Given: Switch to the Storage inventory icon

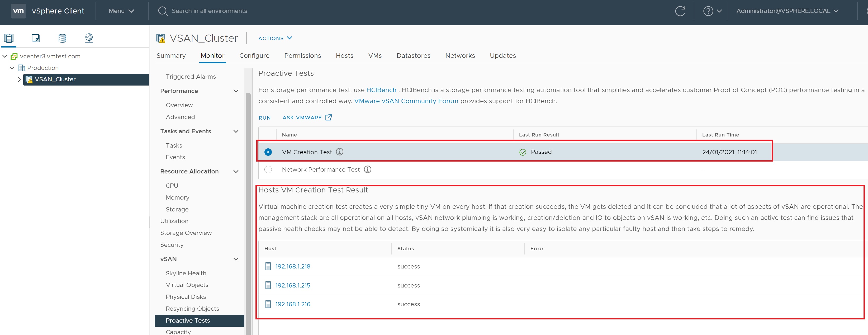Looking at the screenshot, I should point(62,38).
